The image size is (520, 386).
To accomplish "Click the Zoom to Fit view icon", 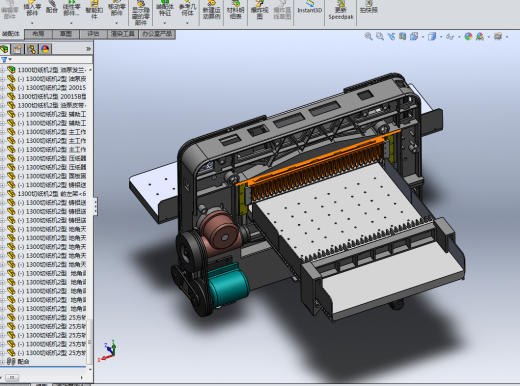I will click(368, 36).
